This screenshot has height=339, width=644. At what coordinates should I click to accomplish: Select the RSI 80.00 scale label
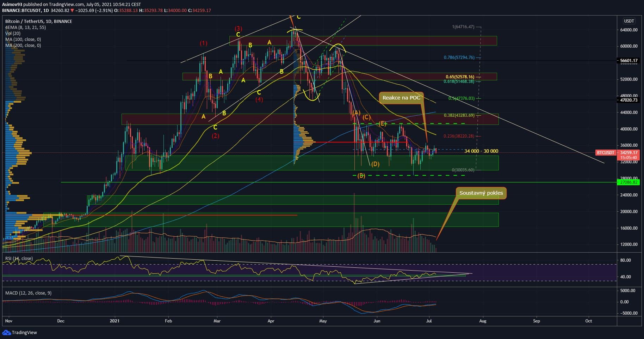625,260
